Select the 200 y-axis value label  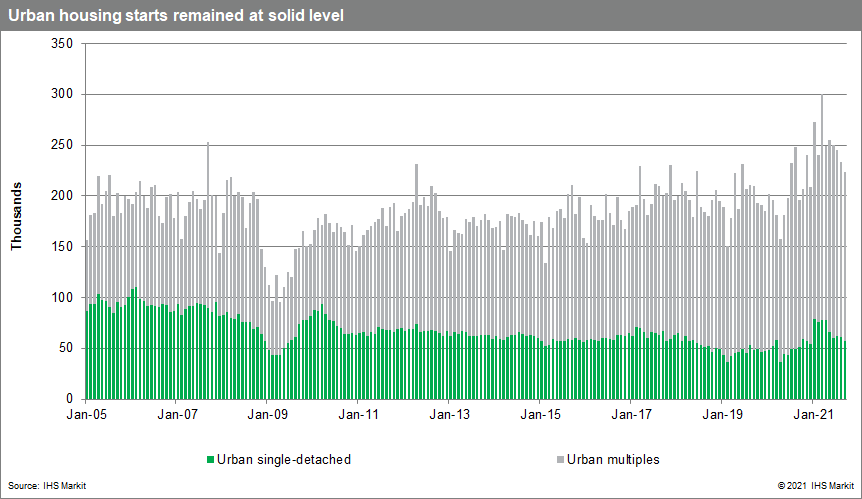pos(61,196)
